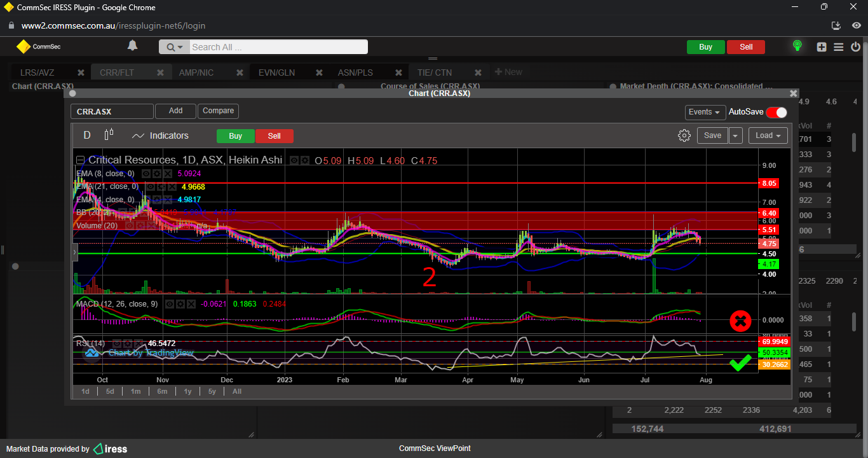
Task: Open the hamburger main menu
Action: [x=838, y=46]
